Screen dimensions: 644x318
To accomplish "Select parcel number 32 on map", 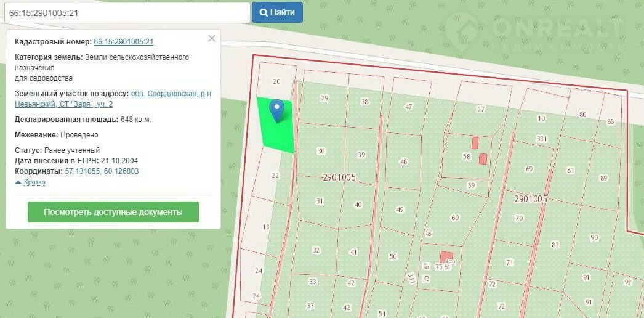I will [x=316, y=250].
